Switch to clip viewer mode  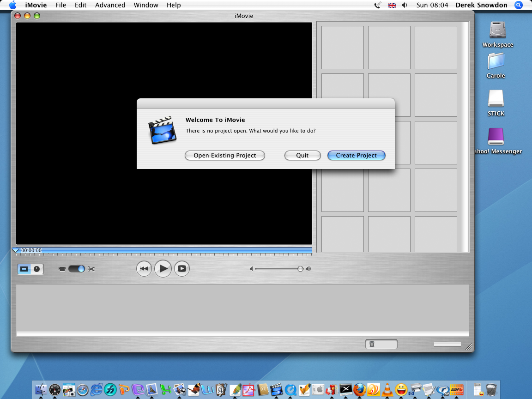pyautogui.click(x=24, y=269)
